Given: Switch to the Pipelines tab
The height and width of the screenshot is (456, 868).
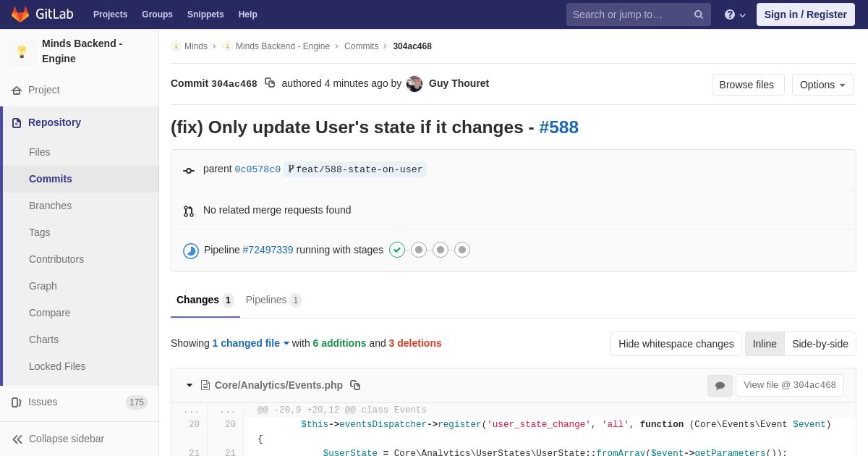Looking at the screenshot, I should pos(273,300).
